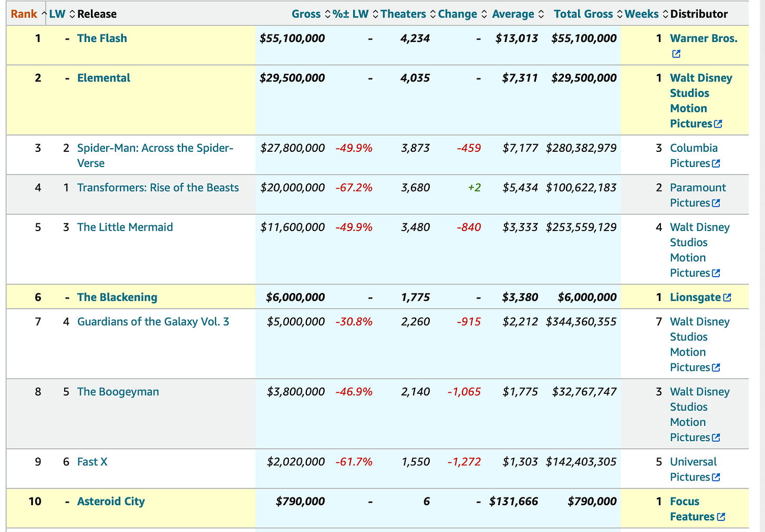Viewport: 765px width, 532px height.
Task: Open Warner Bros. distributor link
Action: point(704,38)
